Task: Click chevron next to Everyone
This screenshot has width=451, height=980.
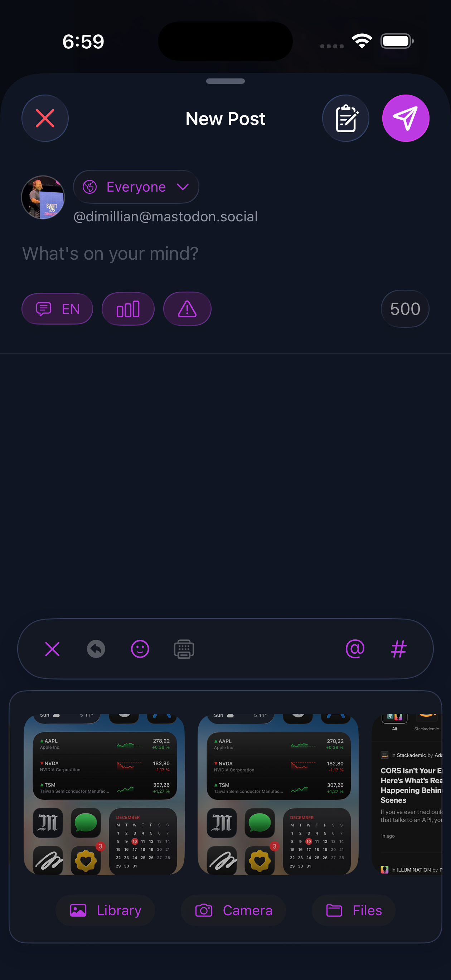Action: 183,187
